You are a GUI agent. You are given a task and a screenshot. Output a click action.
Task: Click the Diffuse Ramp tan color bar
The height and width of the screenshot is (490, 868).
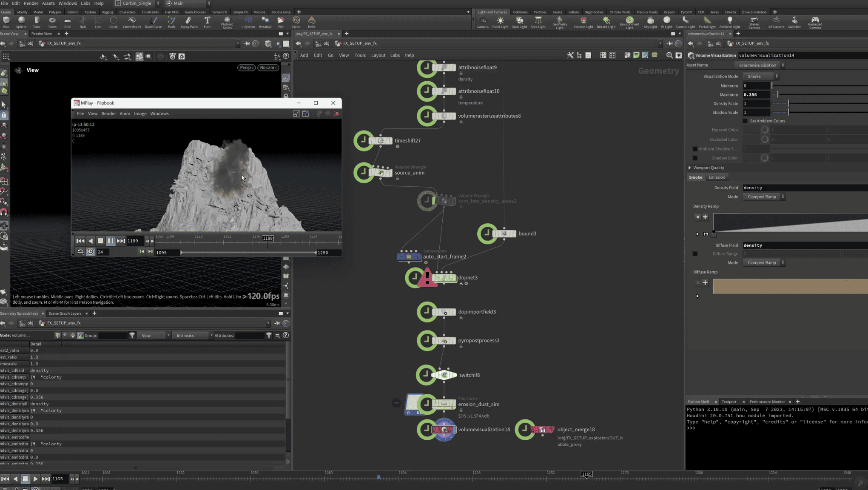(790, 286)
